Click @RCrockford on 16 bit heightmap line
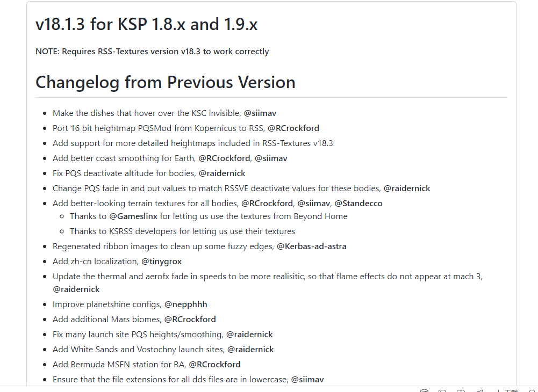This screenshot has width=538, height=392. tap(293, 128)
